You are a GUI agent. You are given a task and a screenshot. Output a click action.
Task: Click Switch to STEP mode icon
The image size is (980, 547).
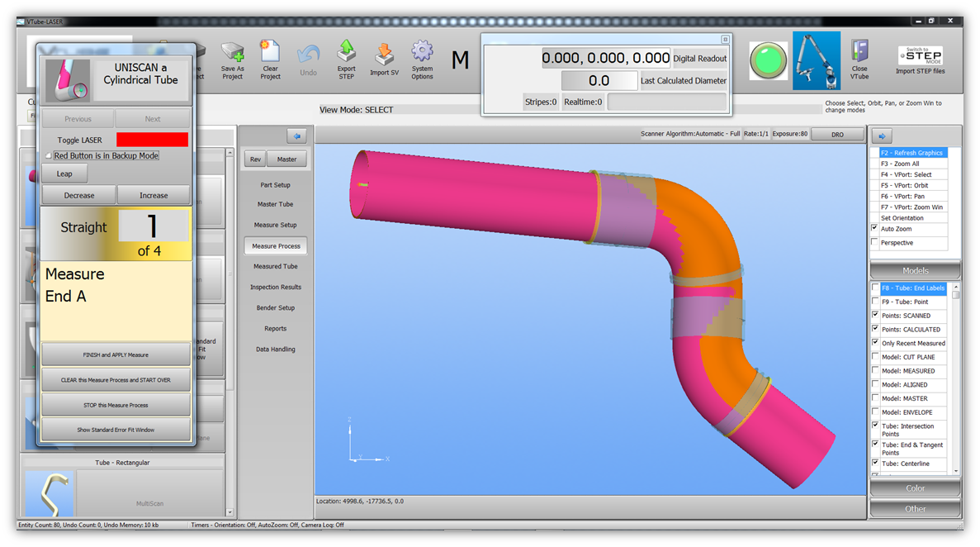coord(920,56)
